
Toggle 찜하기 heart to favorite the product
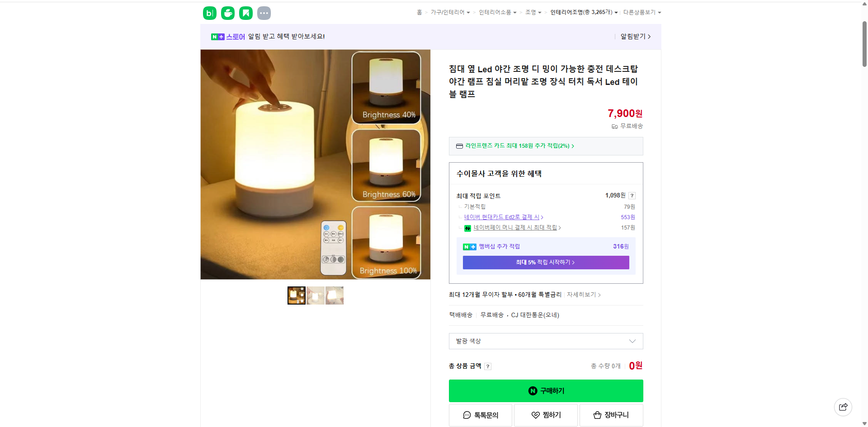coord(536,415)
